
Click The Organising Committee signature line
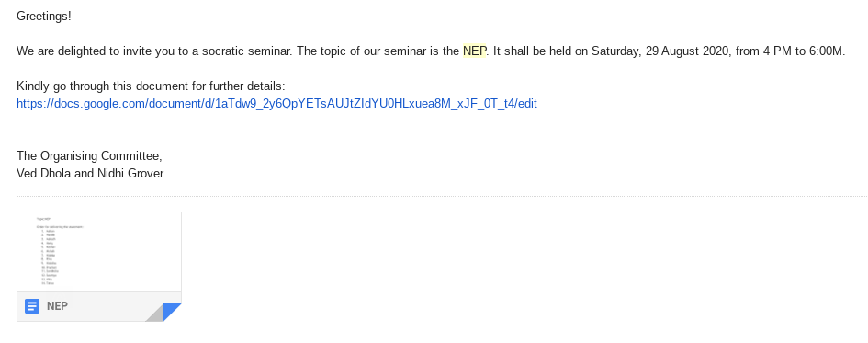coord(89,155)
